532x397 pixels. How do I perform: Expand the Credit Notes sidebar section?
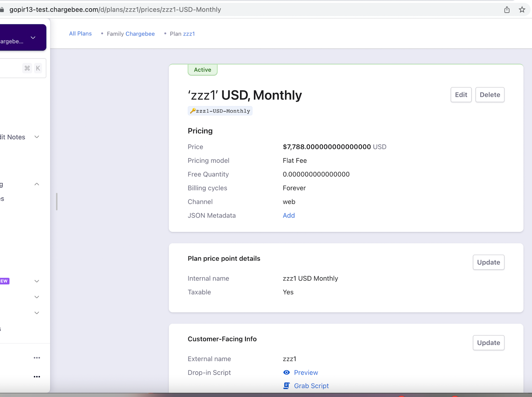pos(37,137)
